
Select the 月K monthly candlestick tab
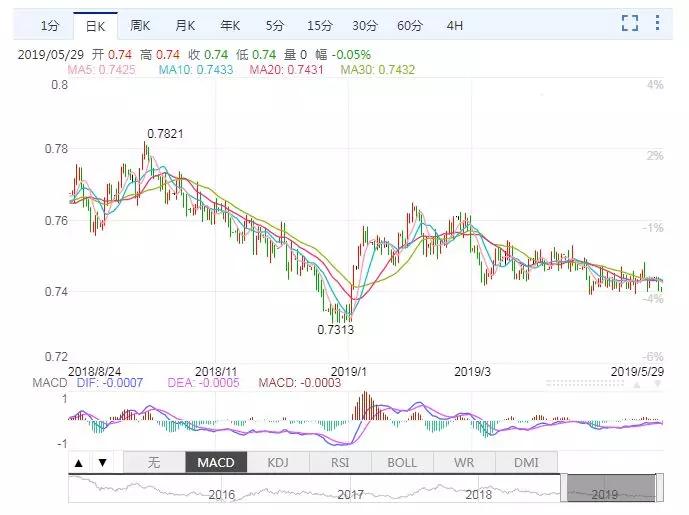(185, 25)
